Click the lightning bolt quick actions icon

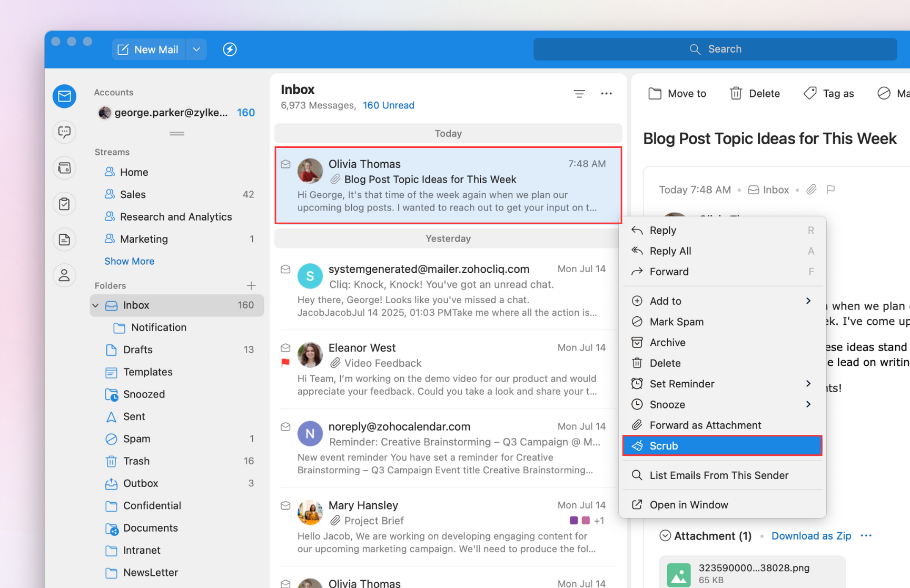point(230,49)
